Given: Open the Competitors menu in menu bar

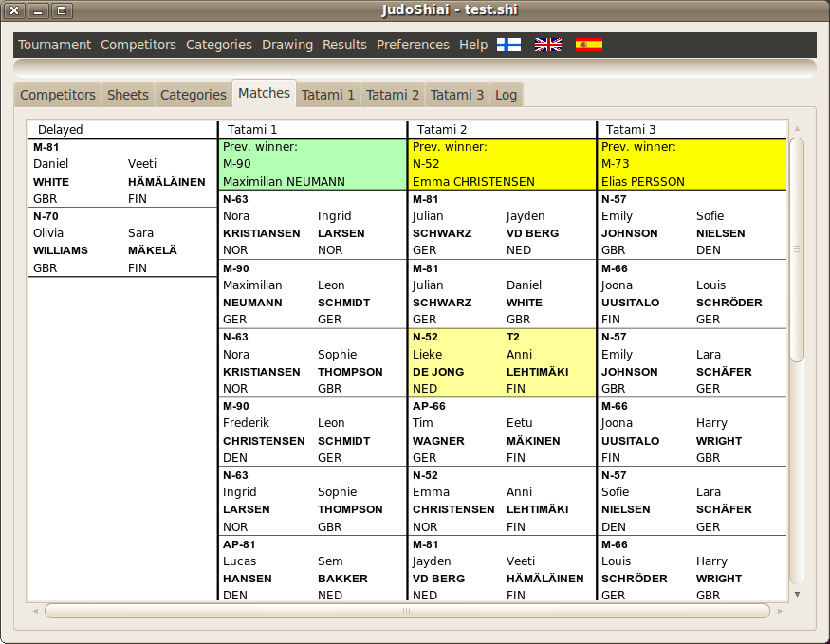Looking at the screenshot, I should click(x=138, y=45).
